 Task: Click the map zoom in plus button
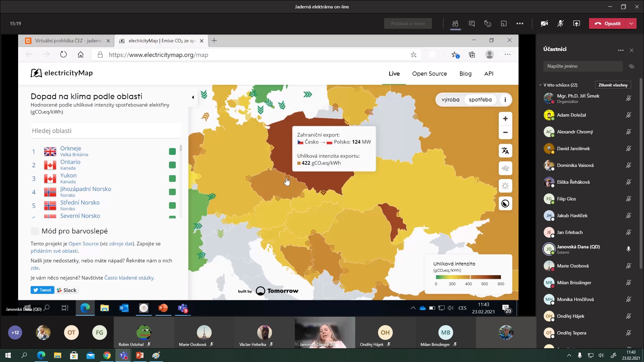click(x=505, y=119)
